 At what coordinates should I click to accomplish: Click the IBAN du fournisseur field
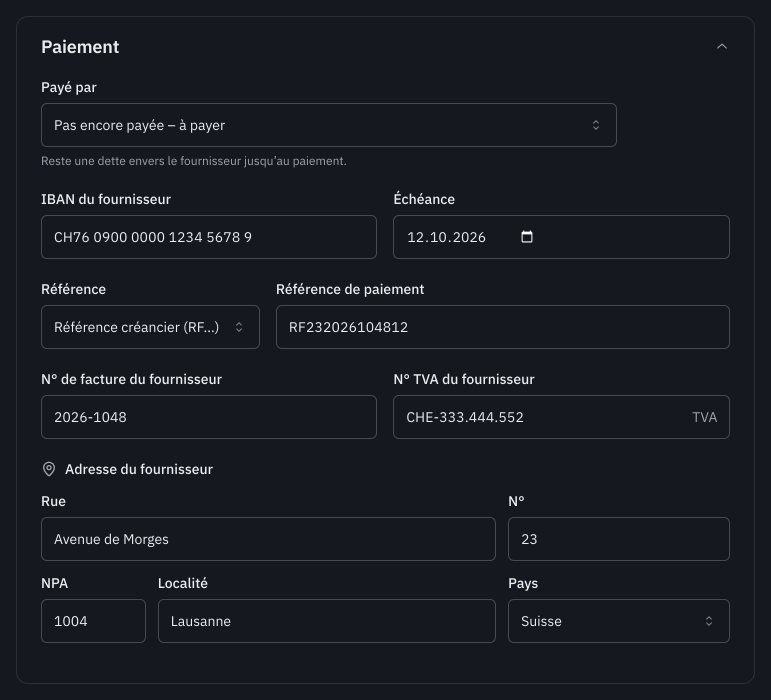[x=209, y=237]
